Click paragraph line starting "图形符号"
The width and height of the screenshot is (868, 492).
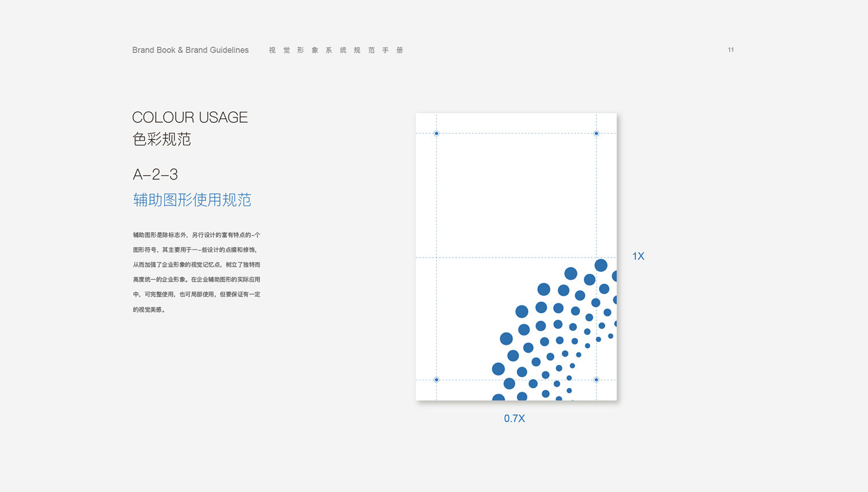pyautogui.click(x=195, y=250)
